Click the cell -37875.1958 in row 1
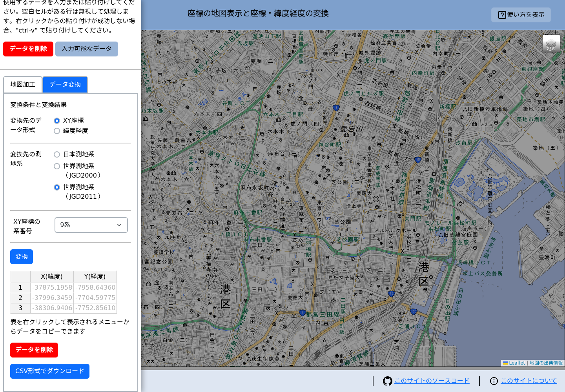This screenshot has width=565, height=392. [52, 288]
